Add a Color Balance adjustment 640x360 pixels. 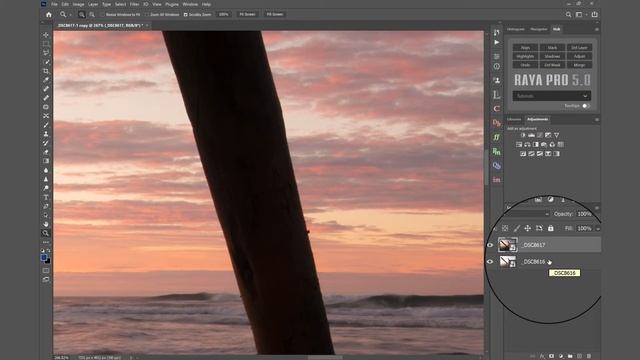[527, 144]
